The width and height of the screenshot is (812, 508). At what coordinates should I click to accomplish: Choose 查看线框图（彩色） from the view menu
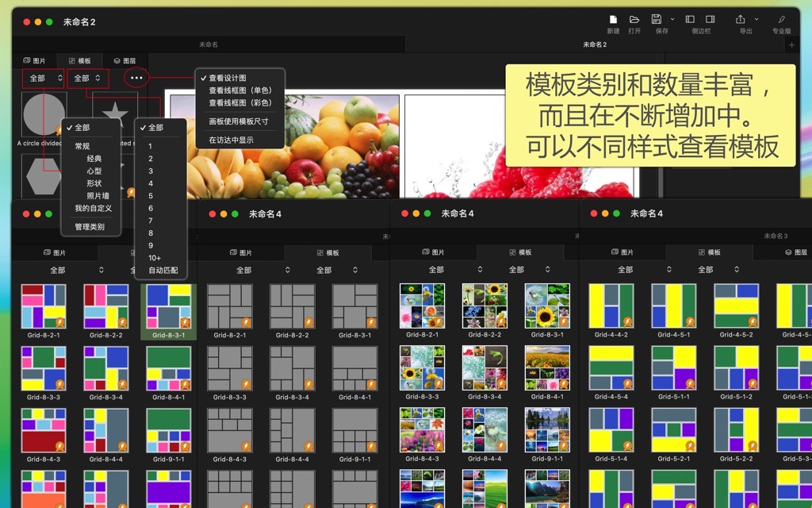pos(240,103)
